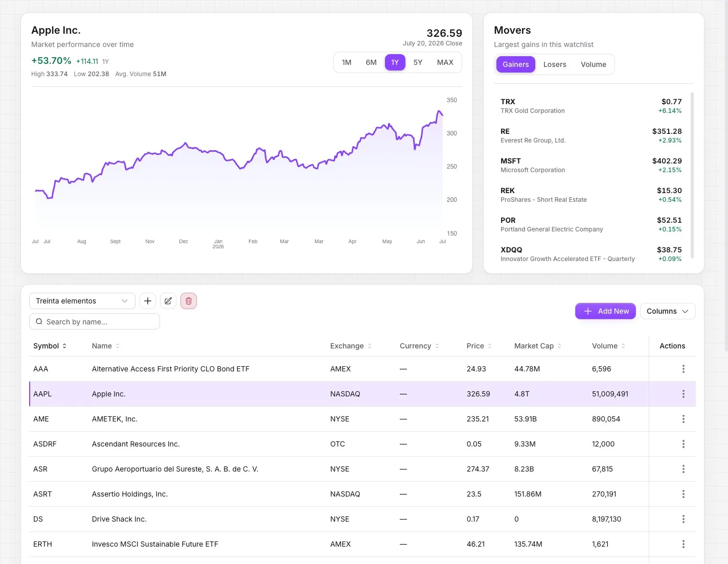This screenshot has height=564, width=728.
Task: Open the Treinta elementos watchlist dropdown
Action: (82, 301)
